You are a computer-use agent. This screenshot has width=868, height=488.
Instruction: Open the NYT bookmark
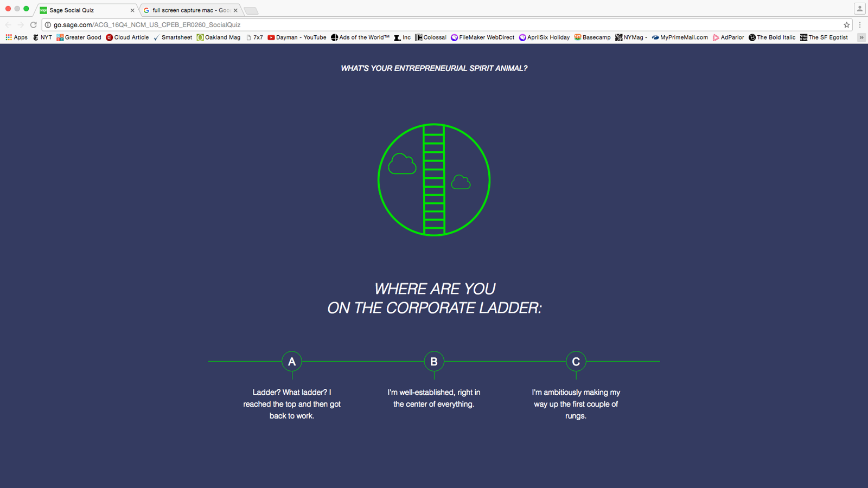pyautogui.click(x=42, y=37)
